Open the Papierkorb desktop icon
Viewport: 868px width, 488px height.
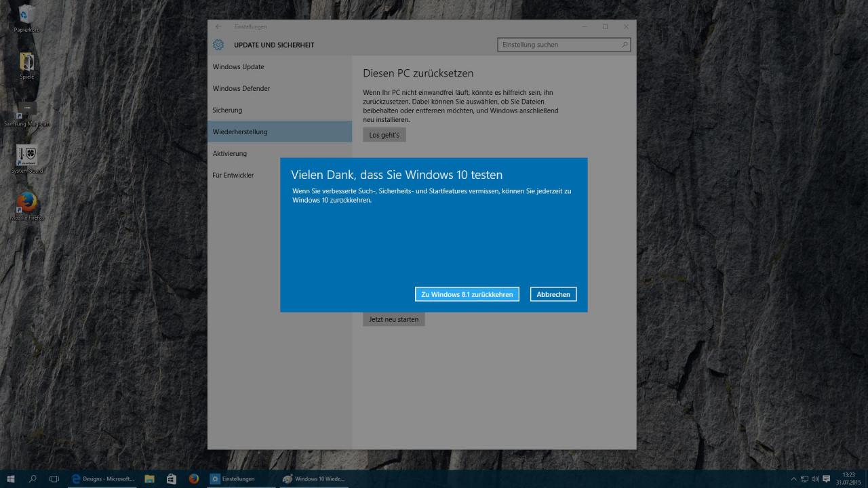[x=27, y=19]
